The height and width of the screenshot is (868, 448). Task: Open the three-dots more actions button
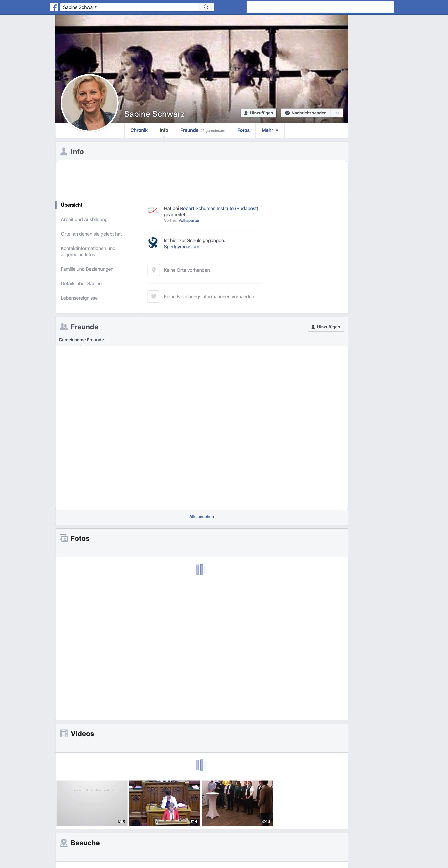[336, 113]
